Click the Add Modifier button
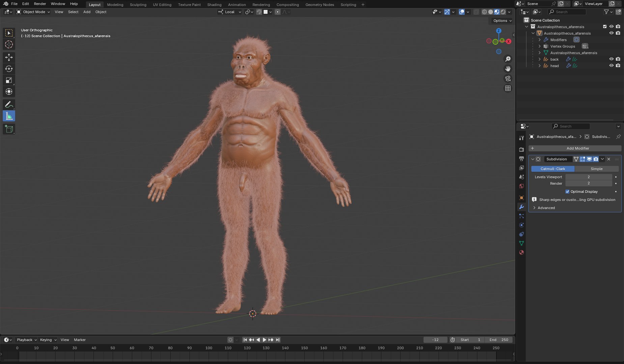The width and height of the screenshot is (624, 364). click(x=575, y=148)
